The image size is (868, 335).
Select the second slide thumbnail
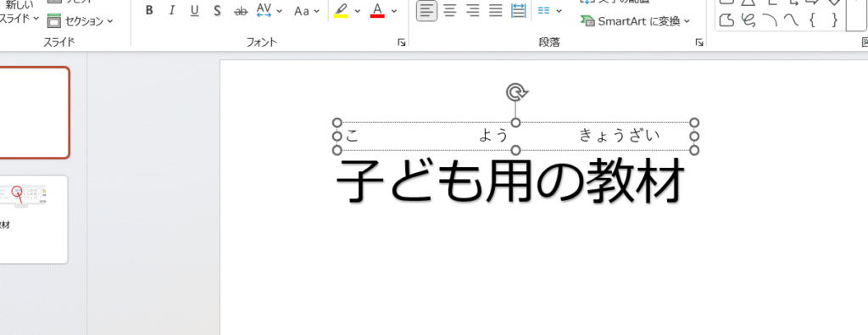[34, 220]
